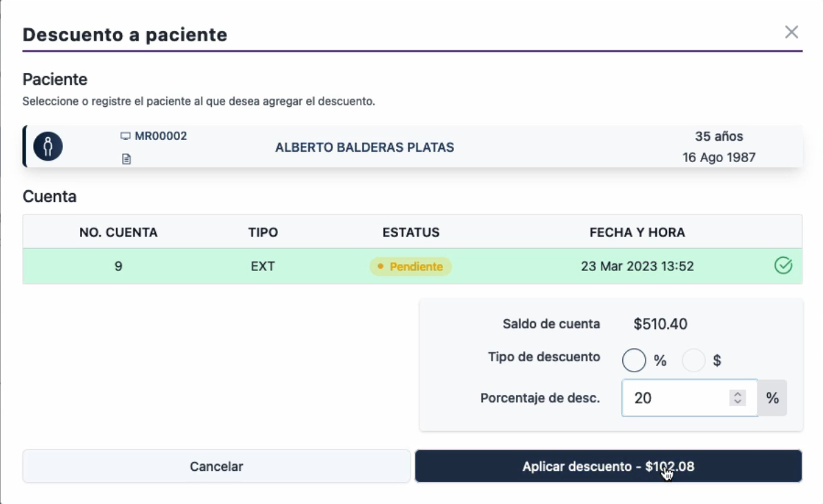Click the TIPO column header
This screenshot has width=823, height=504.
pyautogui.click(x=263, y=232)
